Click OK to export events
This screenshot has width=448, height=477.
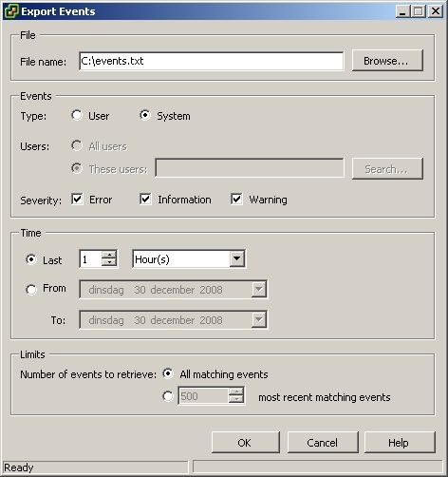(x=246, y=442)
